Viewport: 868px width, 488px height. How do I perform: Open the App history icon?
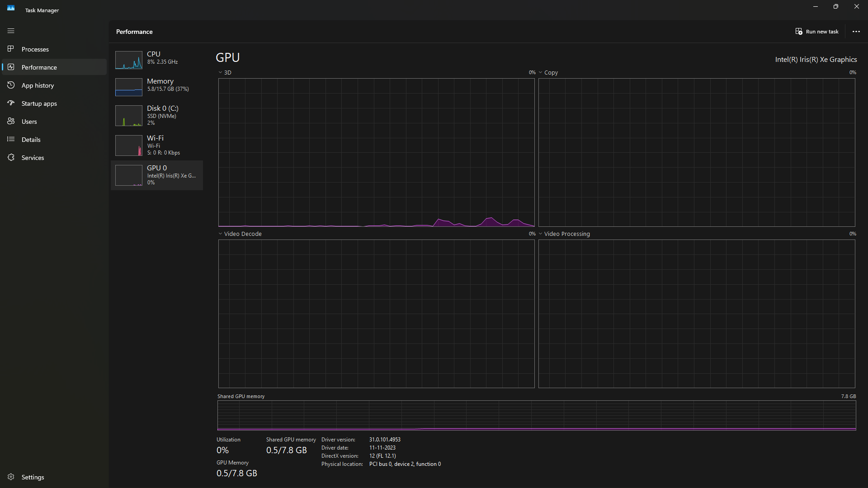click(11, 85)
